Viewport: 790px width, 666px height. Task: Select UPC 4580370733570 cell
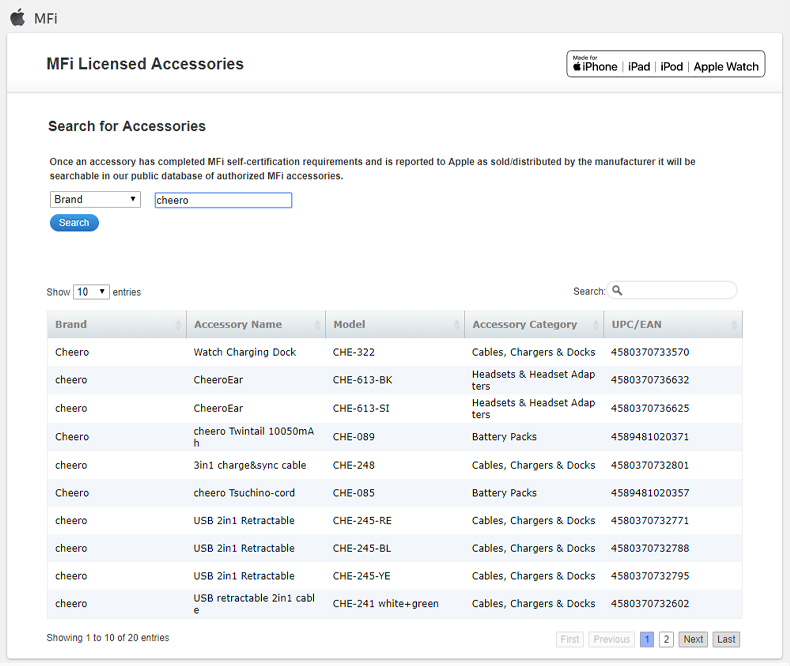pyautogui.click(x=650, y=352)
